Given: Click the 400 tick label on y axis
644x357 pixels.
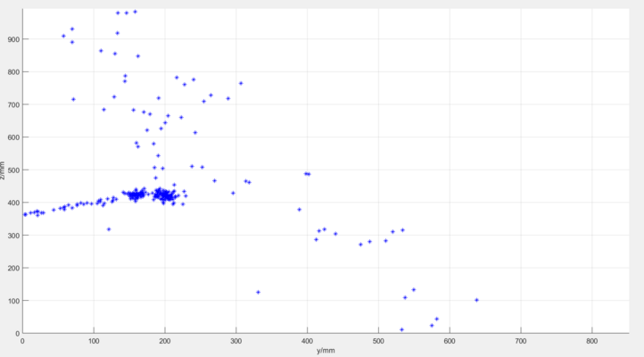Looking at the screenshot, I should click(x=307, y=341).
